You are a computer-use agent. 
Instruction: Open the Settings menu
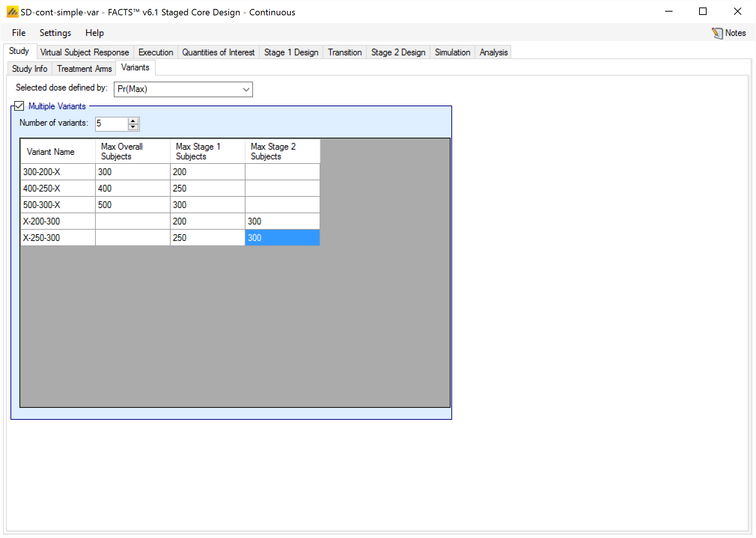pos(55,33)
